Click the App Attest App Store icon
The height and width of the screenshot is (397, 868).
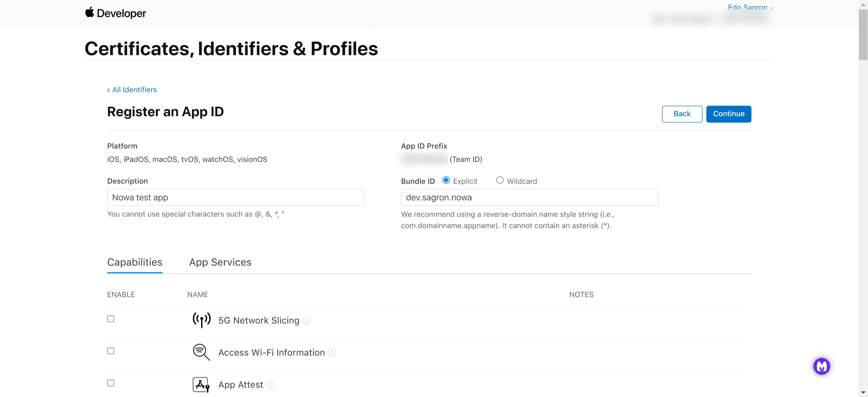point(200,384)
